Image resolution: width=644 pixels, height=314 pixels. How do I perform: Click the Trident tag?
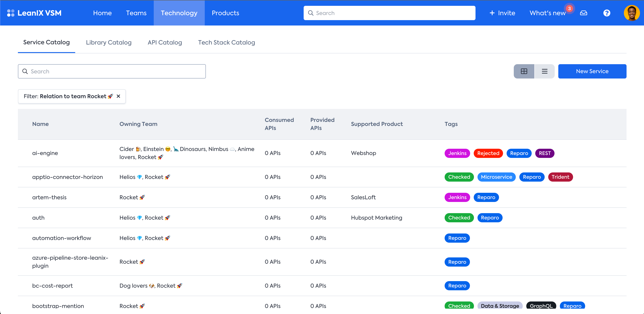561,177
